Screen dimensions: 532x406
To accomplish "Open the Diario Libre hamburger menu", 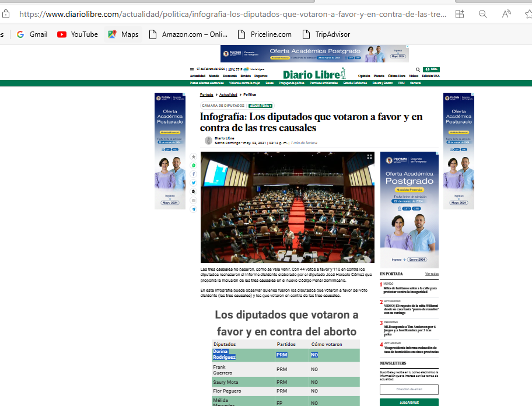I will point(192,69).
